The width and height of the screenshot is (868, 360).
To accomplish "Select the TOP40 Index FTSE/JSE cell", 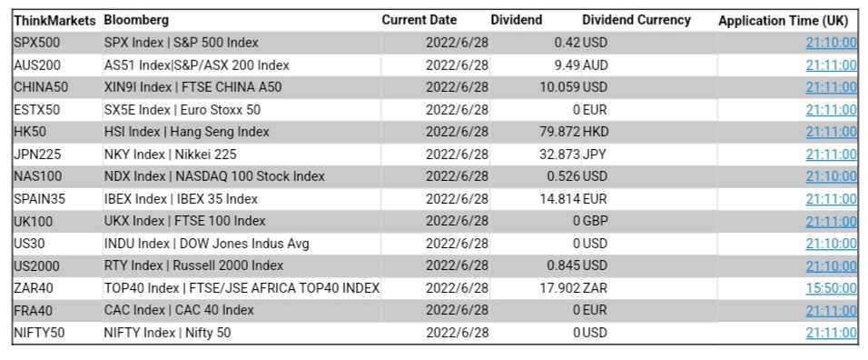I will [x=242, y=288].
